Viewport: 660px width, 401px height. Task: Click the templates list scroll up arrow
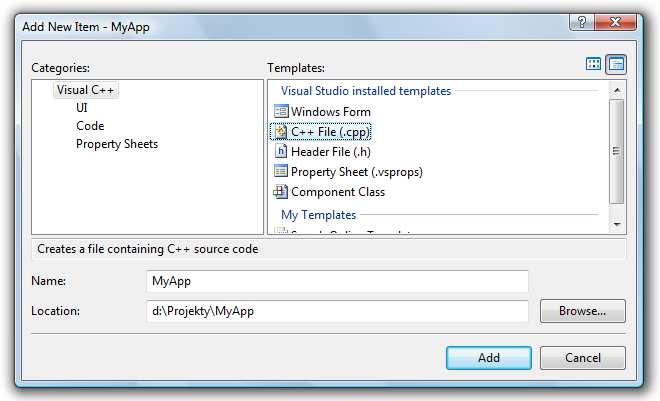(x=617, y=90)
